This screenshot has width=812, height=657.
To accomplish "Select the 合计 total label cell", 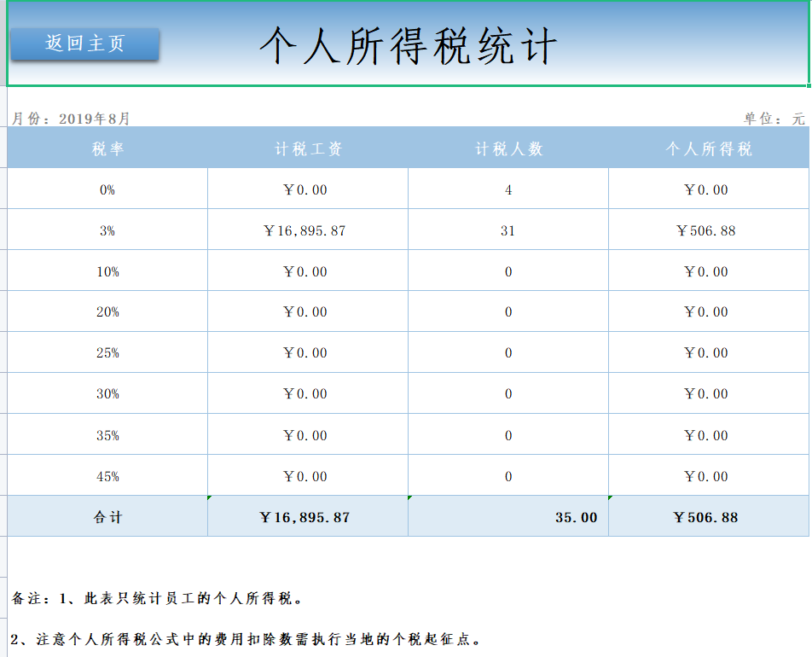I will pos(107,516).
